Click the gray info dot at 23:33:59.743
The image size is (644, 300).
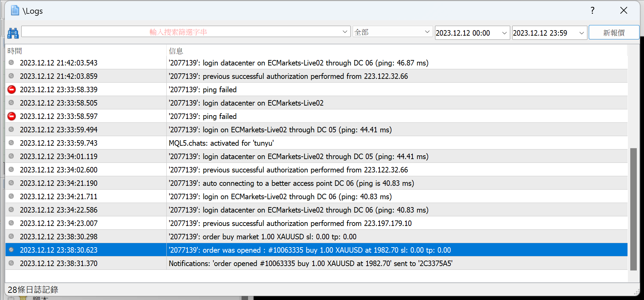[11, 143]
